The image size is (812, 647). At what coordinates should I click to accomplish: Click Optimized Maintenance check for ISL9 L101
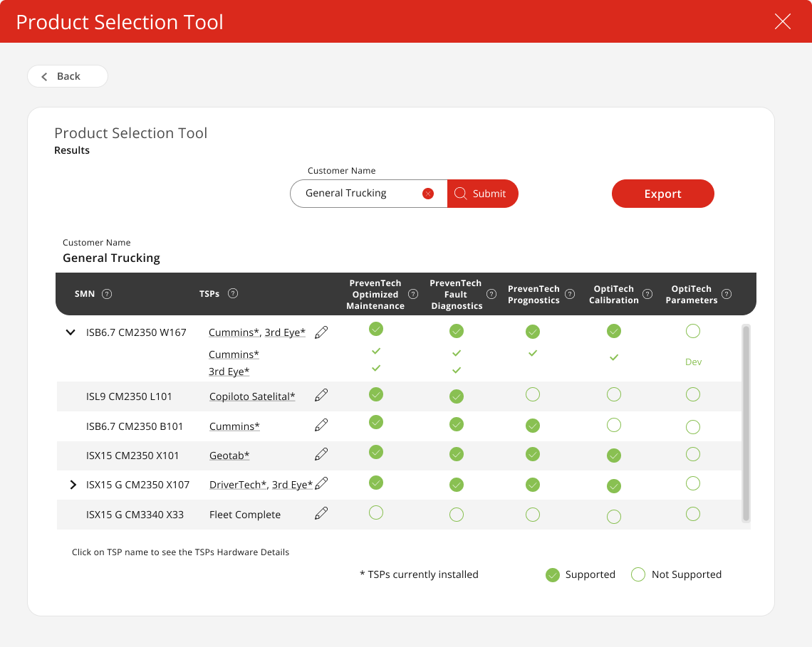376,394
